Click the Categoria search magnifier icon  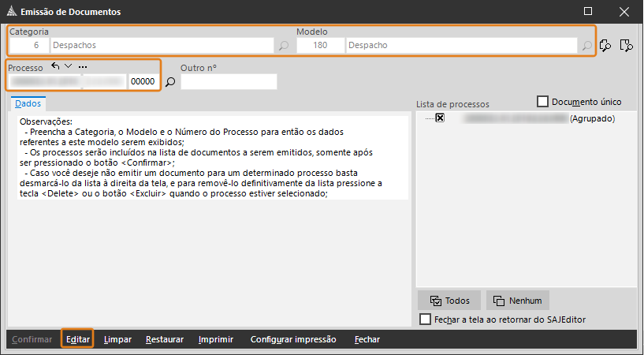[284, 46]
